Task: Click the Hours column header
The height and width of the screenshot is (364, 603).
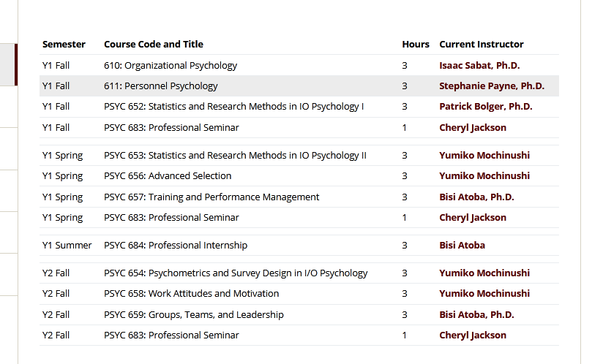Action: click(416, 45)
